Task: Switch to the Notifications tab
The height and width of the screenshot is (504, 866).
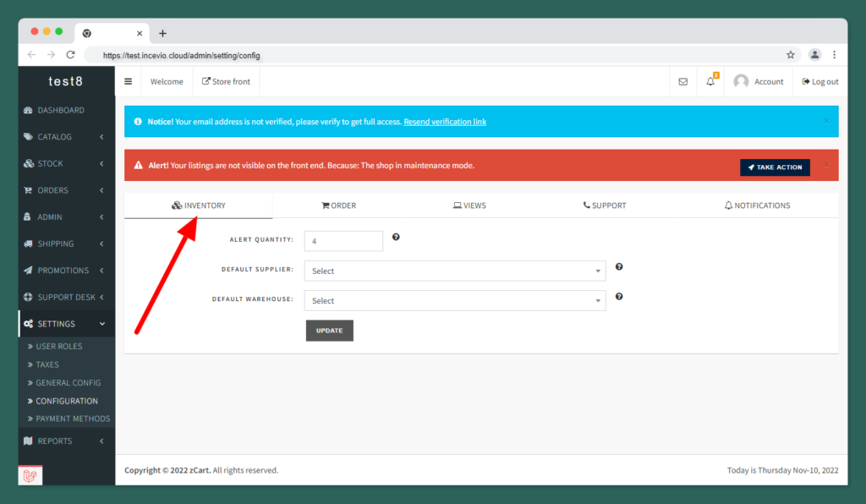Action: pyautogui.click(x=757, y=205)
